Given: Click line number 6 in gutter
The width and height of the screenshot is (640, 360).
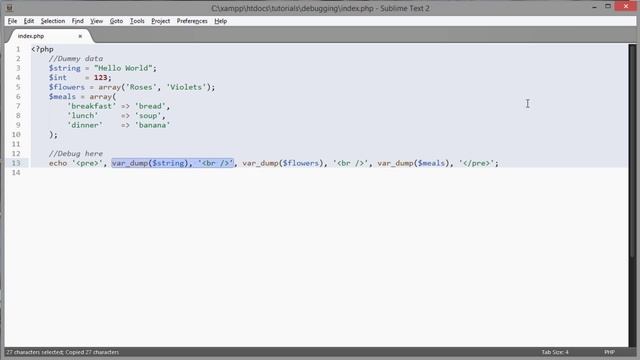Looking at the screenshot, I should tap(18, 96).
